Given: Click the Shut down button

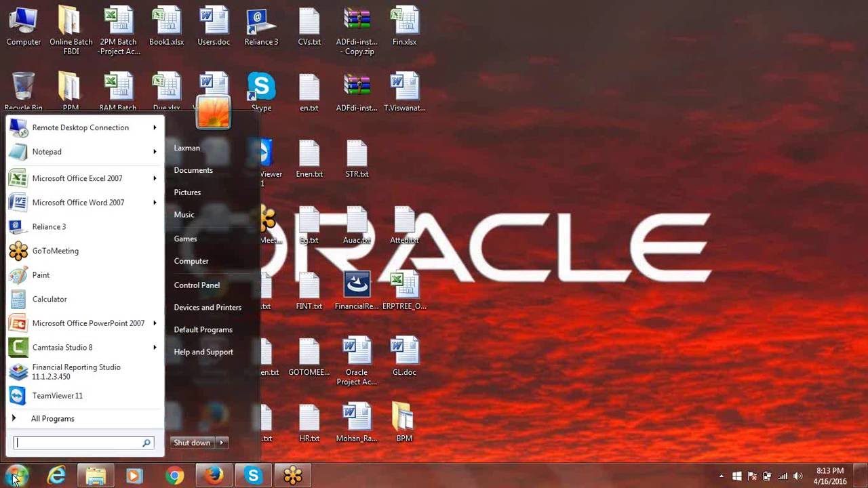Looking at the screenshot, I should pos(192,443).
